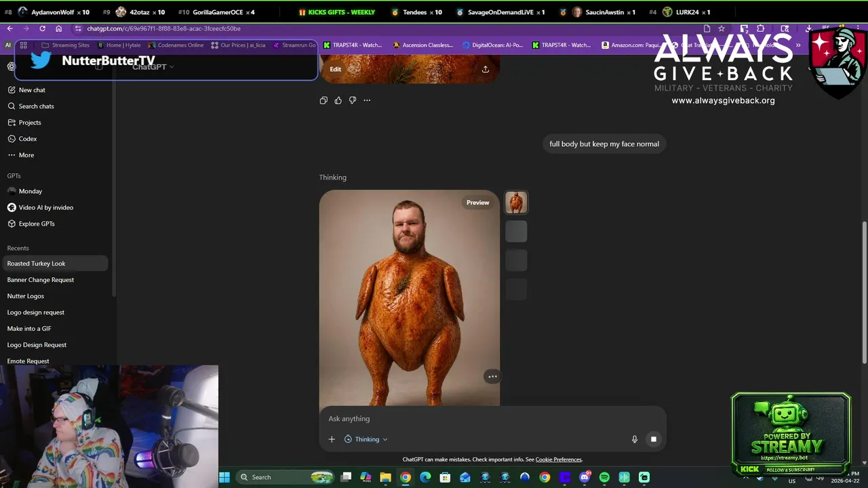Open the Home | Hytale bookmark
The height and width of the screenshot is (488, 868).
click(119, 45)
